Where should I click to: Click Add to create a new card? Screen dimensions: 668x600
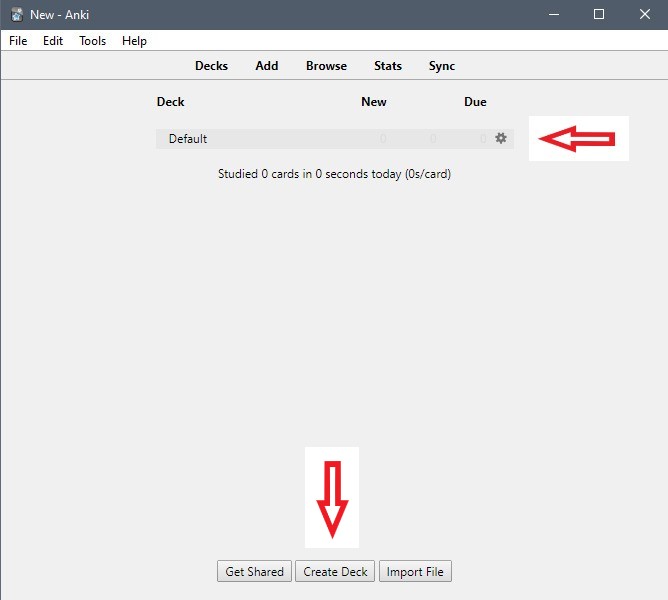(267, 66)
